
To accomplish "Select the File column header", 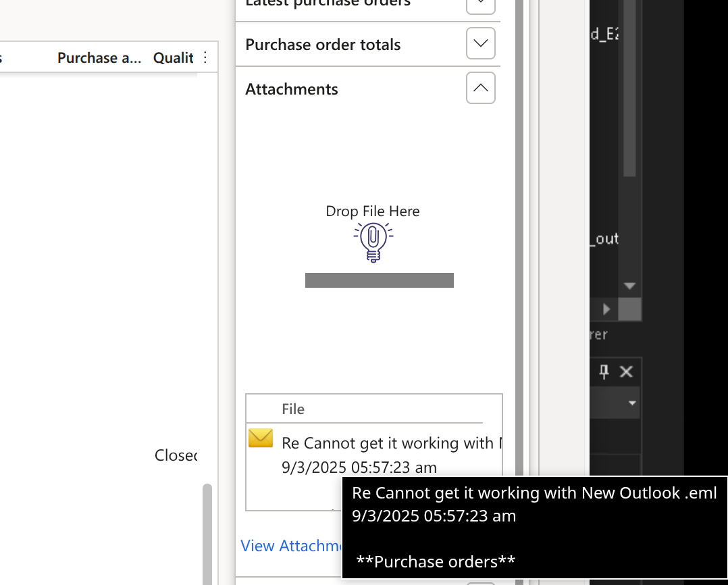I will tap(293, 409).
